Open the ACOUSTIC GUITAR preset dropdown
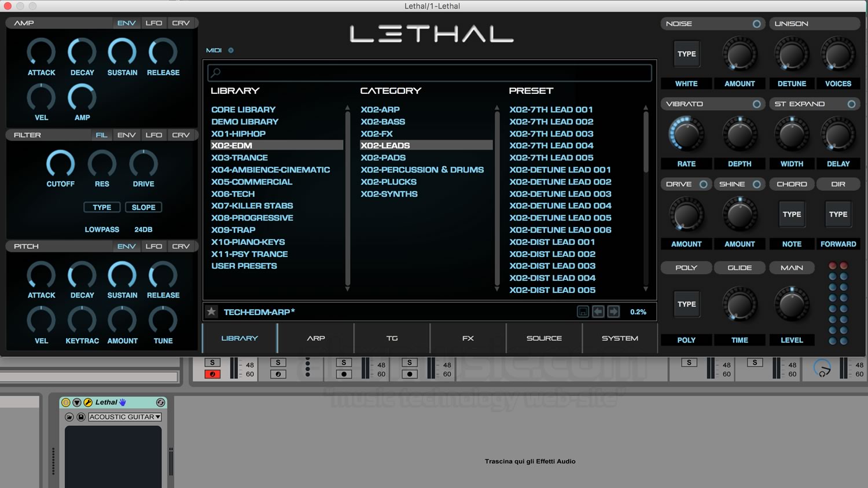 pyautogui.click(x=124, y=417)
